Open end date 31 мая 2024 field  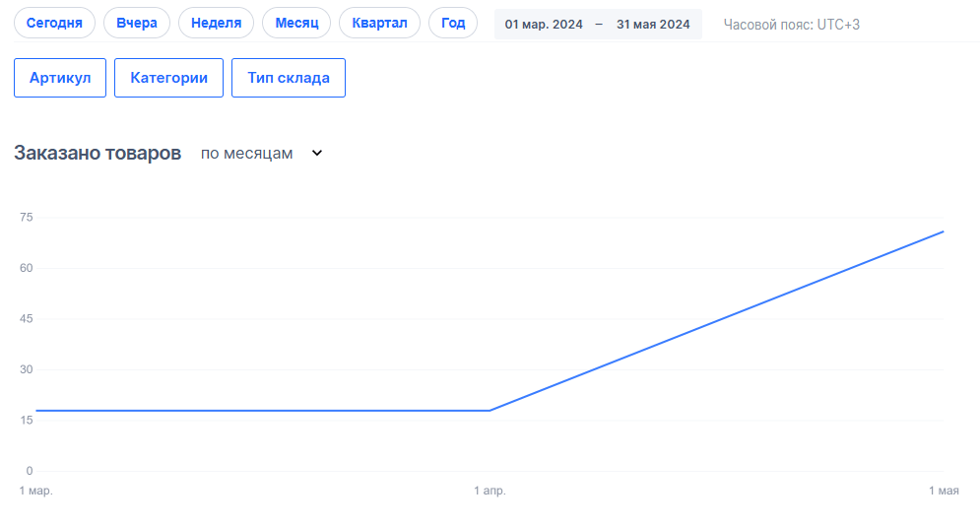653,25
